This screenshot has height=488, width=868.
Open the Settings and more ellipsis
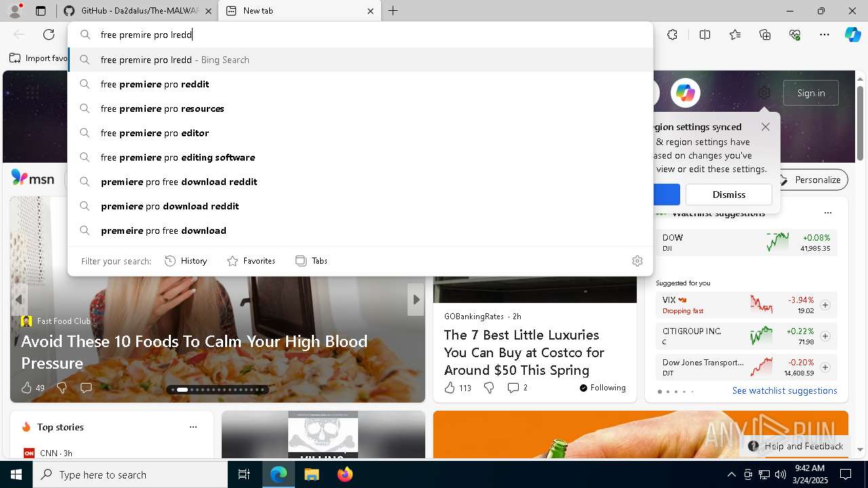tap(825, 35)
